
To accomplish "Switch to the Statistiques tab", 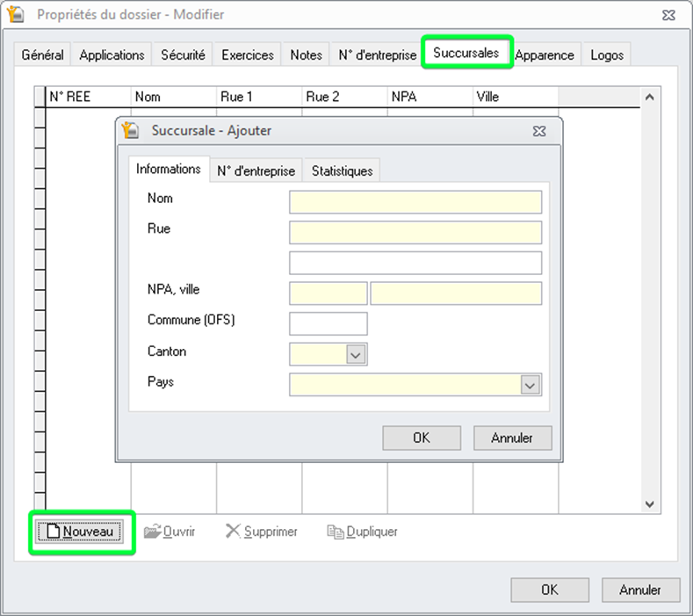I will (x=342, y=171).
